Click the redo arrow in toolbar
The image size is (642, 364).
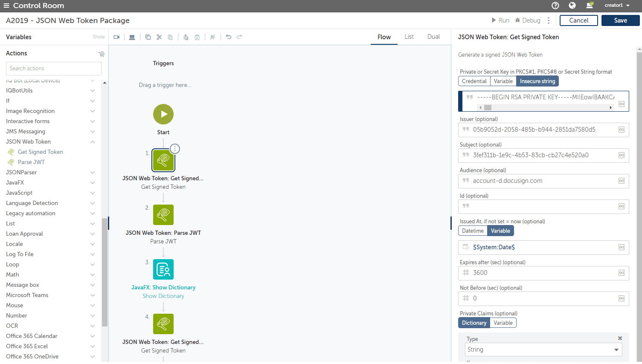239,37
